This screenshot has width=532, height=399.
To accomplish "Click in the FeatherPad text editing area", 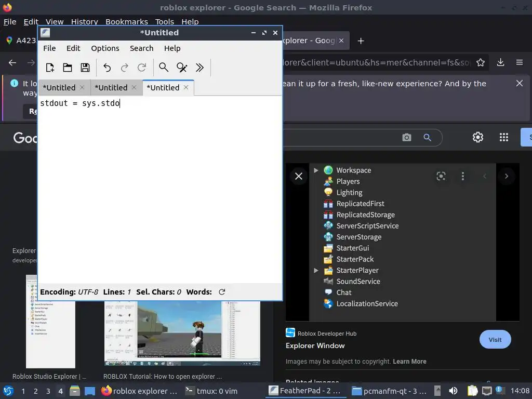I will point(159,190).
